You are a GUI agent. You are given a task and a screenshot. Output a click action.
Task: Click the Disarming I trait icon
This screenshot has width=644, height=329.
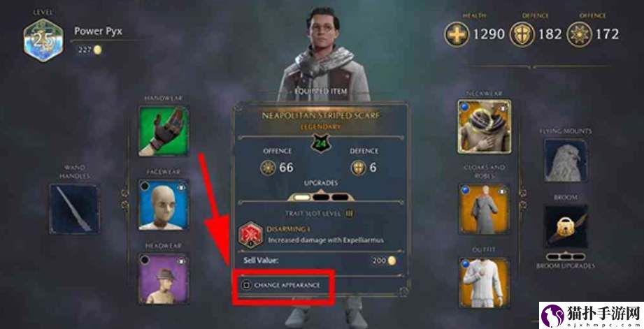tap(250, 235)
